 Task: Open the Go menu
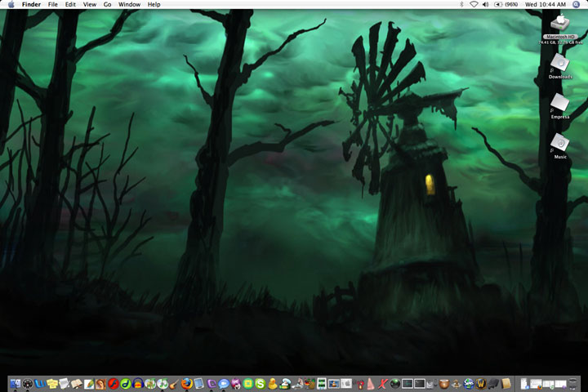pos(107,5)
